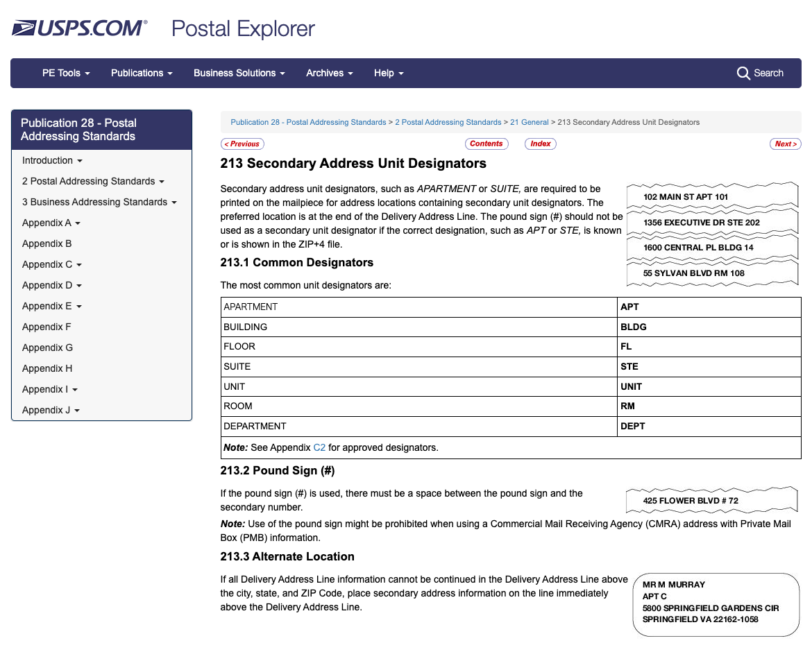The height and width of the screenshot is (652, 812).
Task: Click the BUILDING table cell
Action: click(419, 327)
